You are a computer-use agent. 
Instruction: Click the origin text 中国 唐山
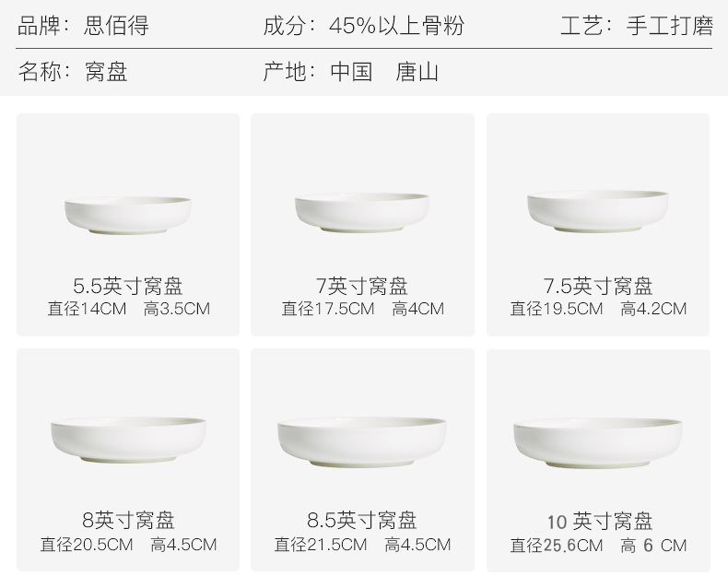pyautogui.click(x=384, y=72)
